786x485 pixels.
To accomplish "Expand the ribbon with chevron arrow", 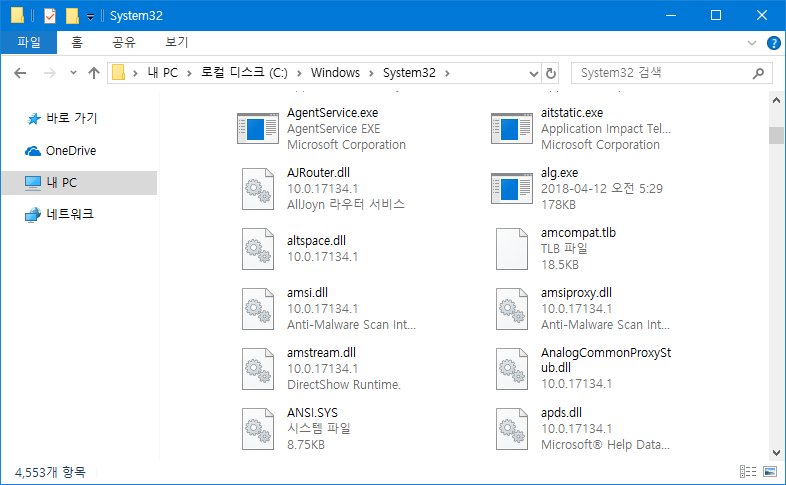I will tap(753, 43).
